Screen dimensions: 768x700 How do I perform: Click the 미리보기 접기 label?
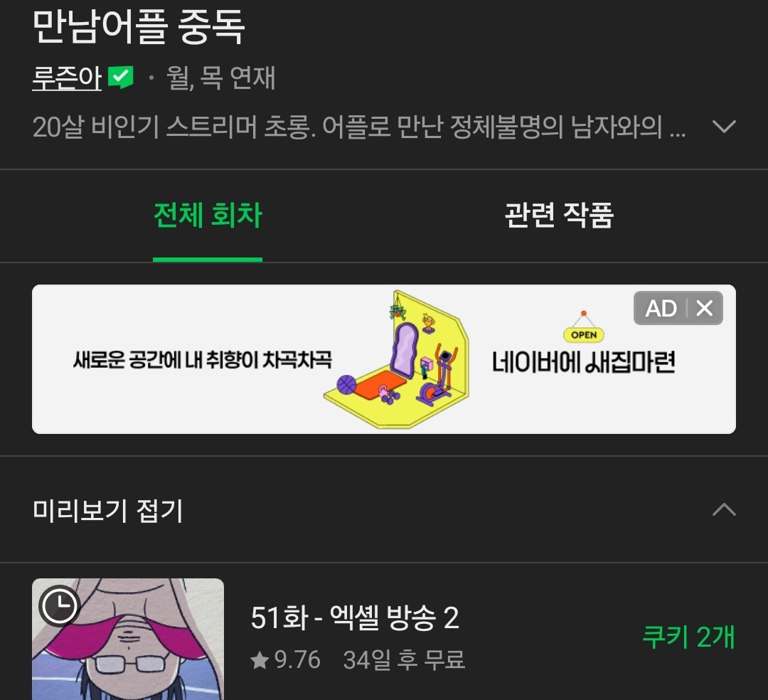coord(108,511)
